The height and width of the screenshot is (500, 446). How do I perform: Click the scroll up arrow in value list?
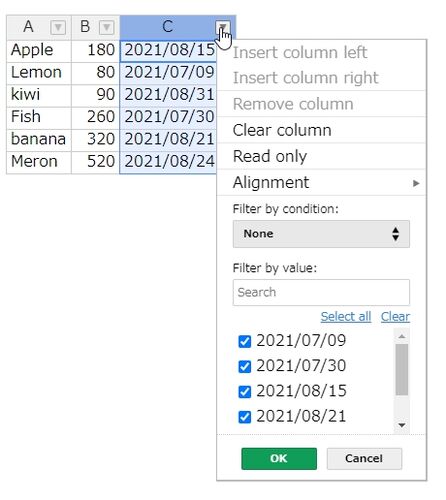pyautogui.click(x=402, y=336)
